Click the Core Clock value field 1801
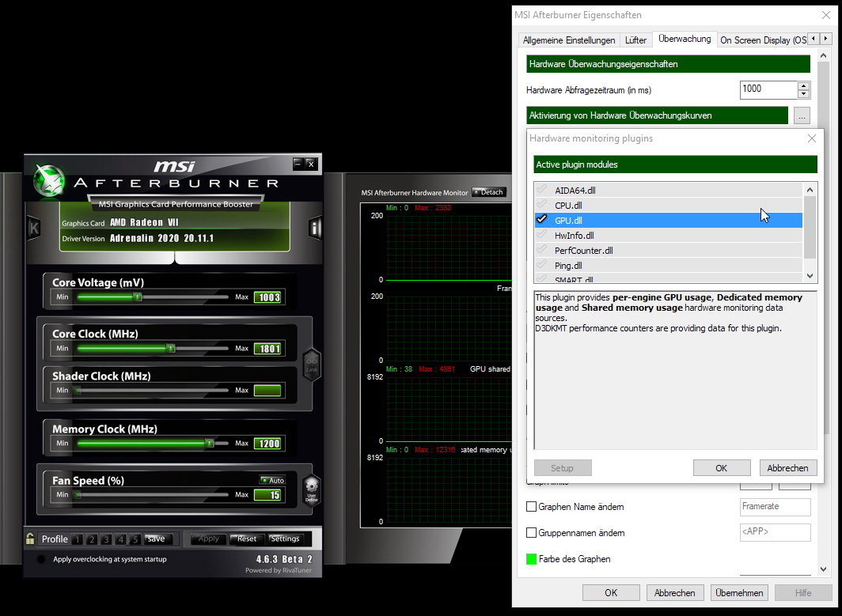 (x=268, y=349)
